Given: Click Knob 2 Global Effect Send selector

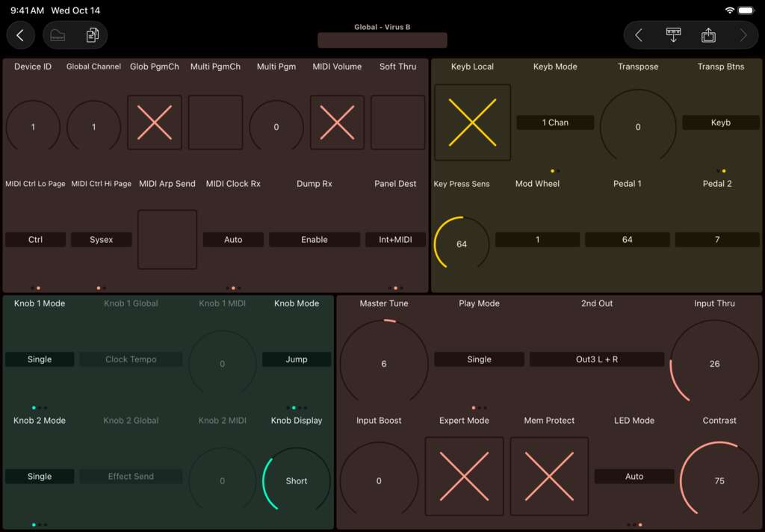Looking at the screenshot, I should click(131, 477).
